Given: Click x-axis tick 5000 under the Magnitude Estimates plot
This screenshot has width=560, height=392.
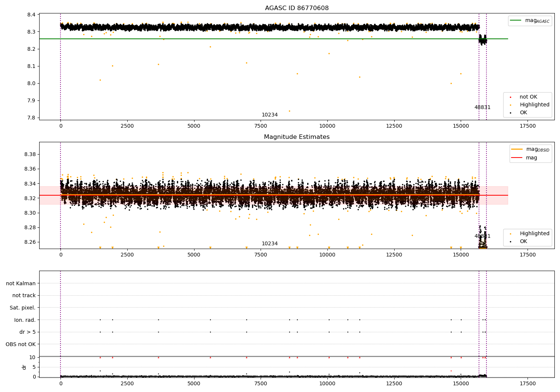Looking at the screenshot, I should 194,255.
